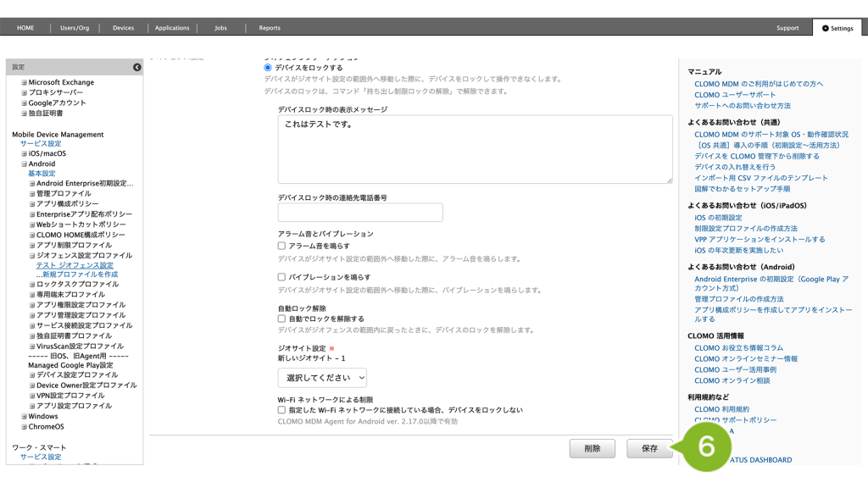Click the contact phone number input field
This screenshot has height=488, width=868.
click(360, 213)
